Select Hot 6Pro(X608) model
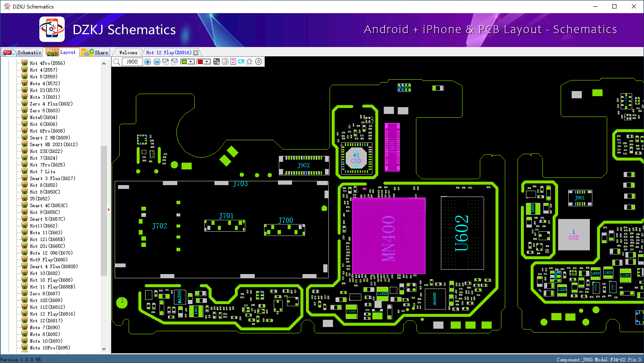This screenshot has height=363, width=644. (x=47, y=131)
